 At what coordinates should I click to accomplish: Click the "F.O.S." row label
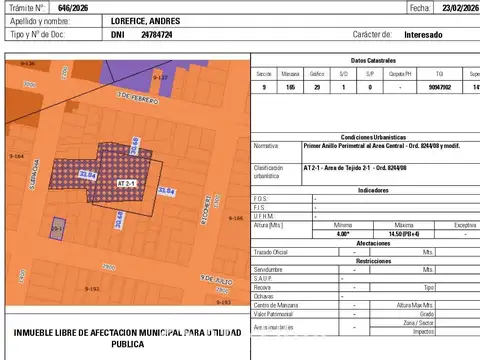point(260,199)
